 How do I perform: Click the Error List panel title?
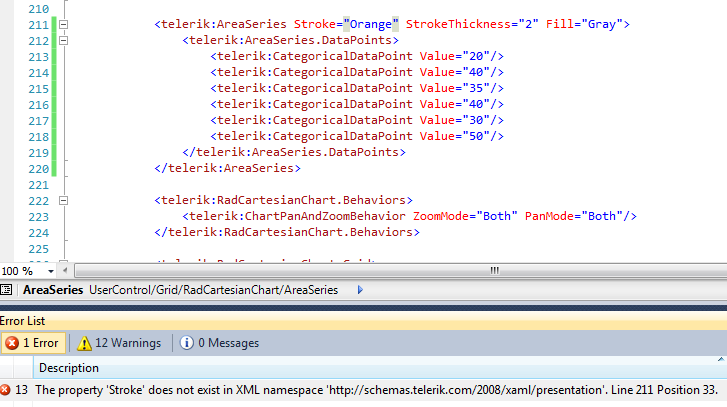point(22,321)
